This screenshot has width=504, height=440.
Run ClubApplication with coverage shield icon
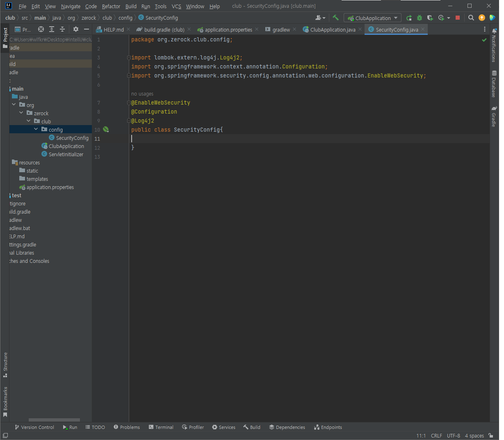(x=430, y=18)
